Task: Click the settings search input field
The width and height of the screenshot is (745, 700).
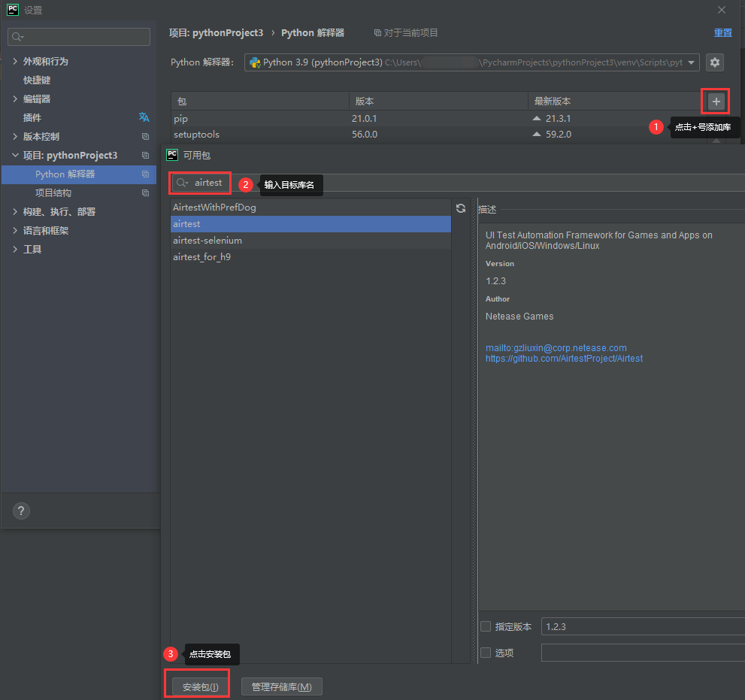Action: [x=79, y=37]
